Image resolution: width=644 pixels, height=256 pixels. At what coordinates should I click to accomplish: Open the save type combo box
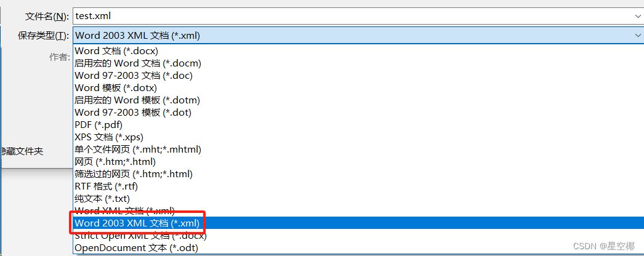tap(358, 36)
